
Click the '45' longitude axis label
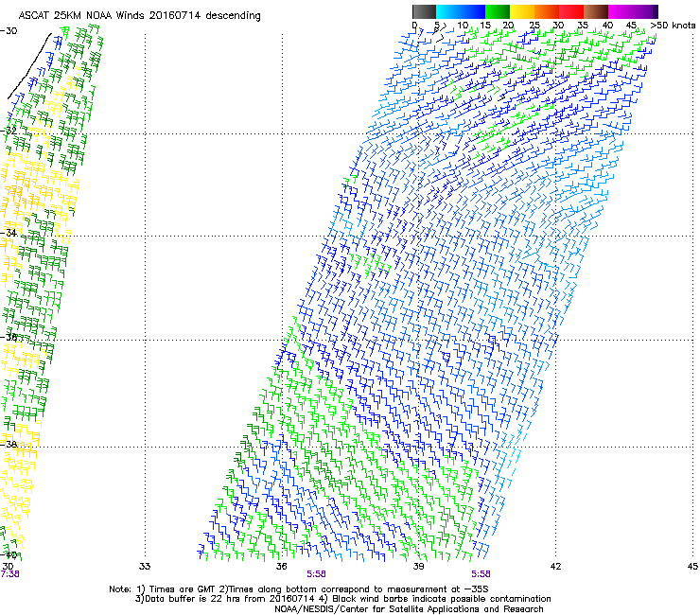coord(692,567)
